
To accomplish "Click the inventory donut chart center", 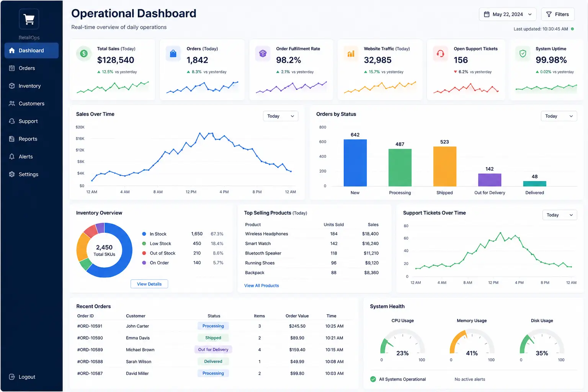I will click(104, 250).
